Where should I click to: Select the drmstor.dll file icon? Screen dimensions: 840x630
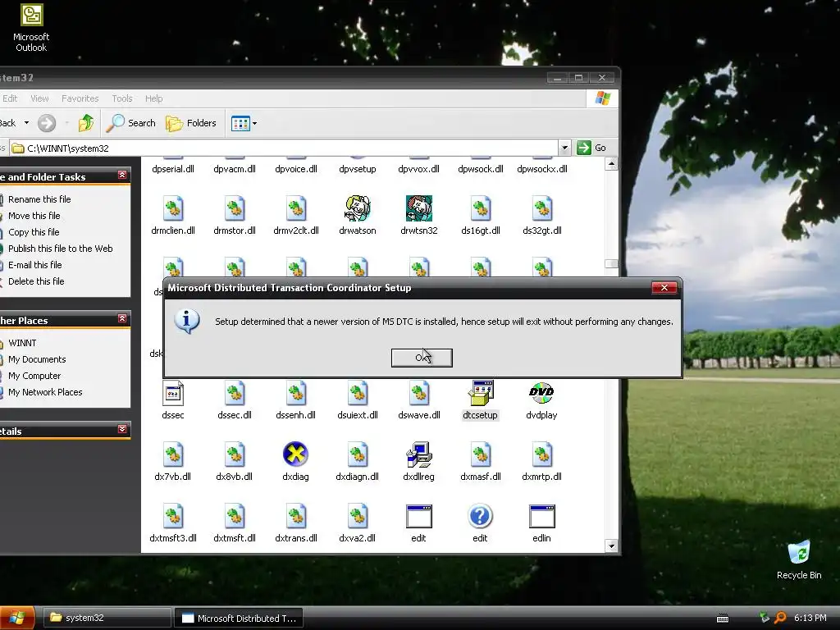click(235, 208)
